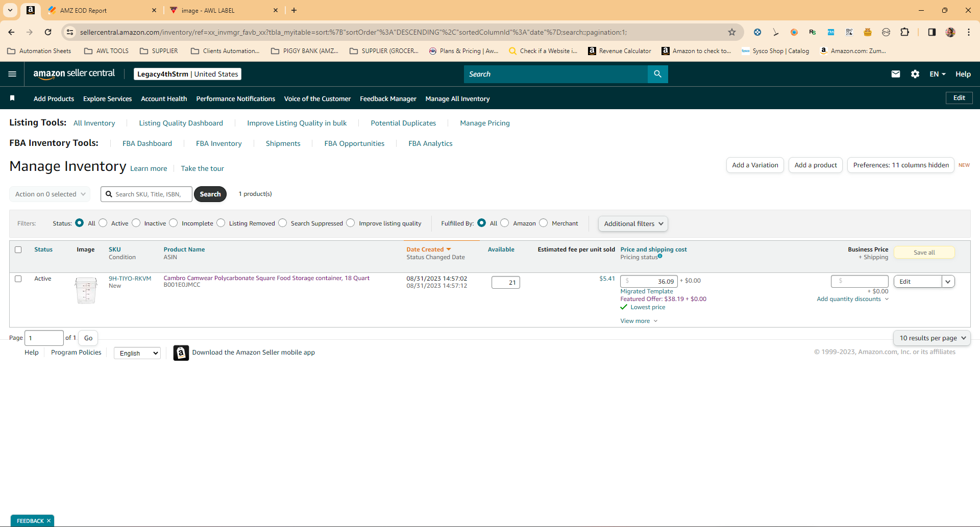This screenshot has width=980, height=527.
Task: Open the Edit action dropdown arrow
Action: pos(948,282)
